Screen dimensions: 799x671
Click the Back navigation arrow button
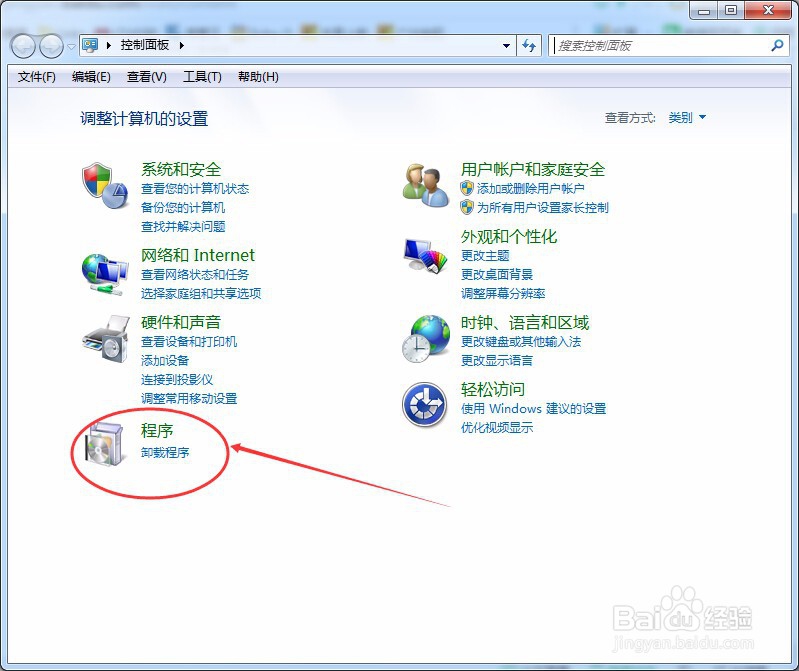point(23,46)
